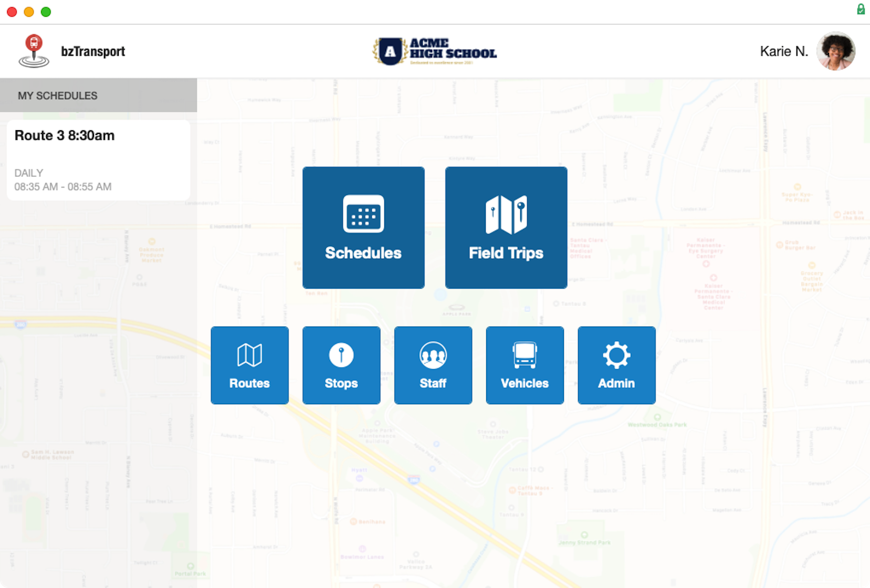Image resolution: width=870 pixels, height=588 pixels.
Task: Open the Field Trips tile
Action: point(506,227)
